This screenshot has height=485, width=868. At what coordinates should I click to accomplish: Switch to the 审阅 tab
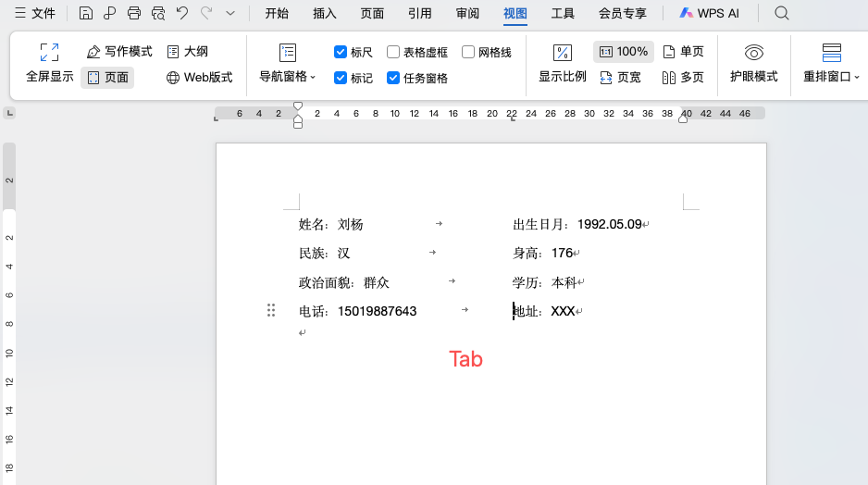coord(467,13)
